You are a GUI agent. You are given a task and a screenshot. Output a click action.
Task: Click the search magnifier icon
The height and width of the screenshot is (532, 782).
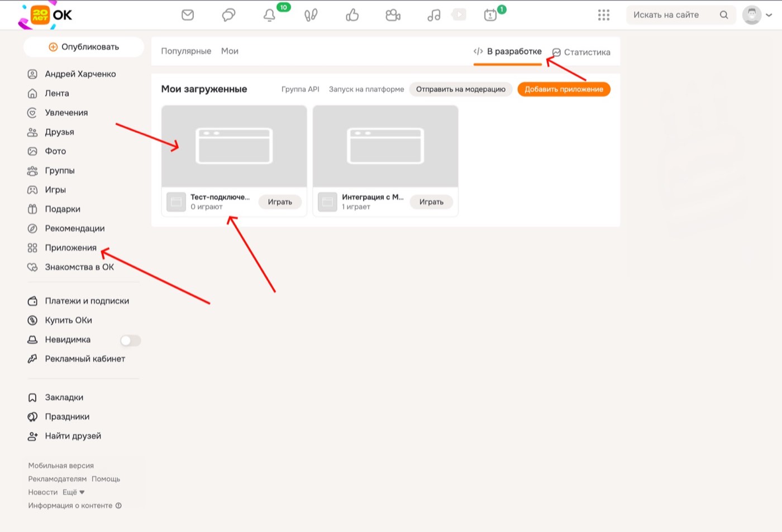coord(724,15)
